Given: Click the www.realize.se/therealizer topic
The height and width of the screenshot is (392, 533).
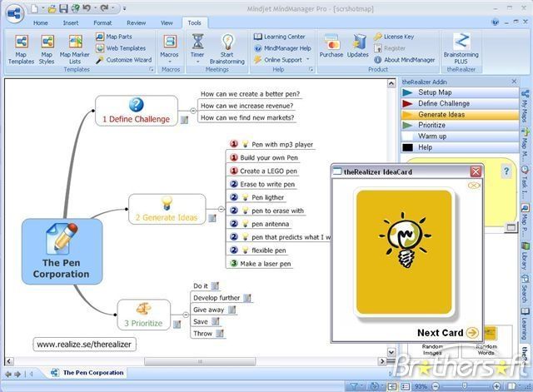Looking at the screenshot, I should pos(84,345).
